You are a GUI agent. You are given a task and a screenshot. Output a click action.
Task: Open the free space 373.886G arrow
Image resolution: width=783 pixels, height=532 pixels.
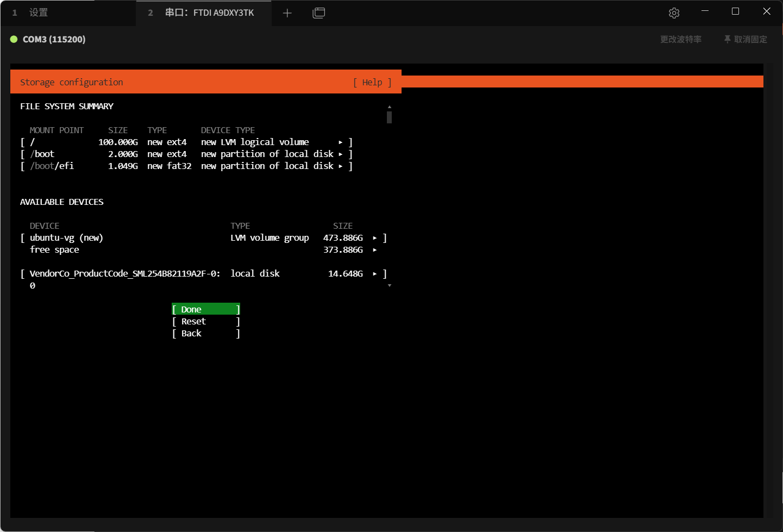pos(374,250)
